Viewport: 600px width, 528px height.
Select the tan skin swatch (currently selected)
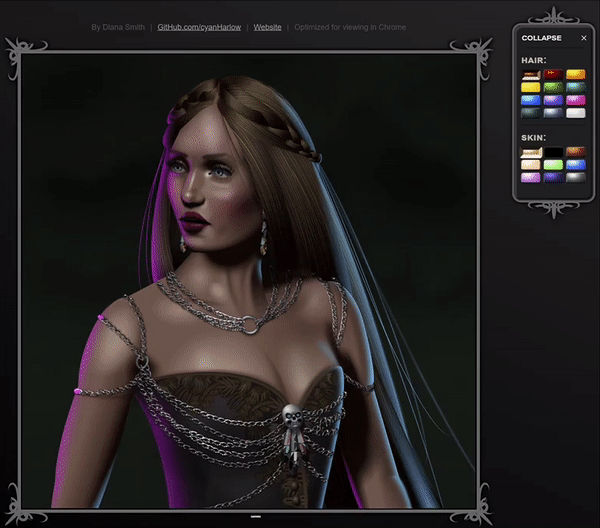(x=531, y=152)
